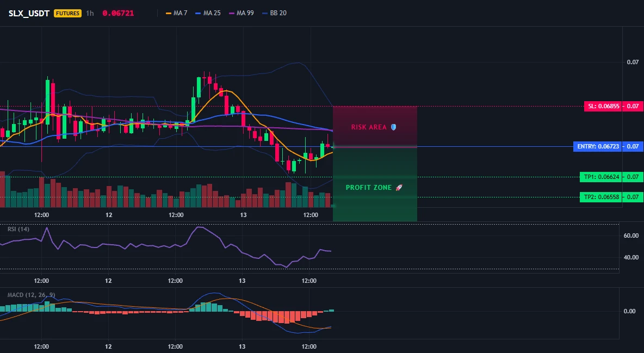644x353 pixels.
Task: Click the 0.06721 current price
Action: coord(118,13)
